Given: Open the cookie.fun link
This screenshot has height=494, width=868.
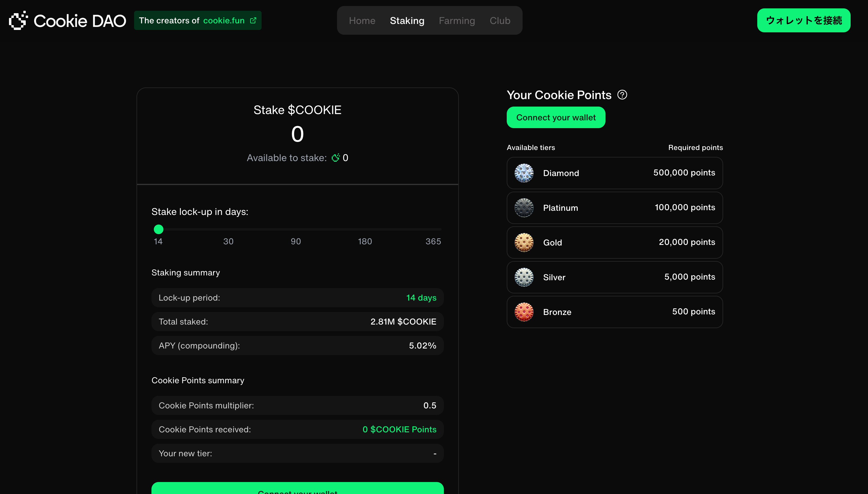Looking at the screenshot, I should [224, 20].
